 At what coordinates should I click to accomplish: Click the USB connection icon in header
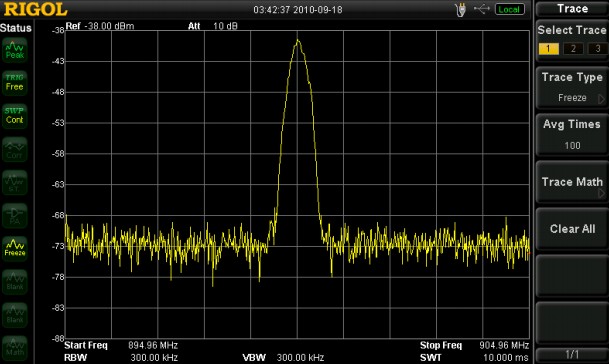pos(482,9)
